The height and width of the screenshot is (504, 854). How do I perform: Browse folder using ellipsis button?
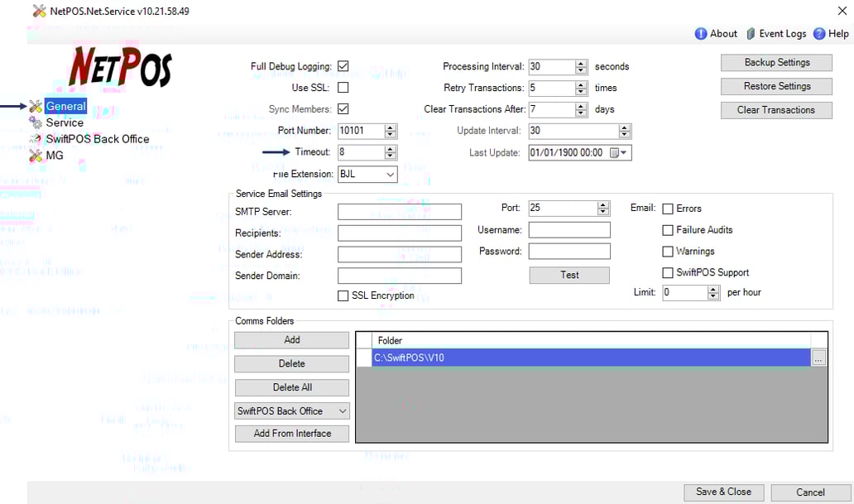click(818, 358)
